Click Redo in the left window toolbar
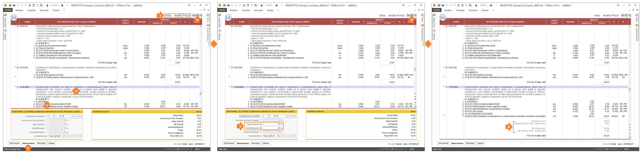 [26, 5]
